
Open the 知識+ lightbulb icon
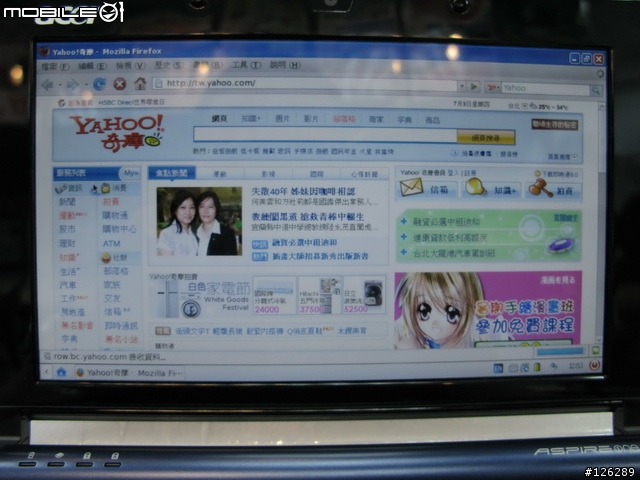tap(475, 187)
